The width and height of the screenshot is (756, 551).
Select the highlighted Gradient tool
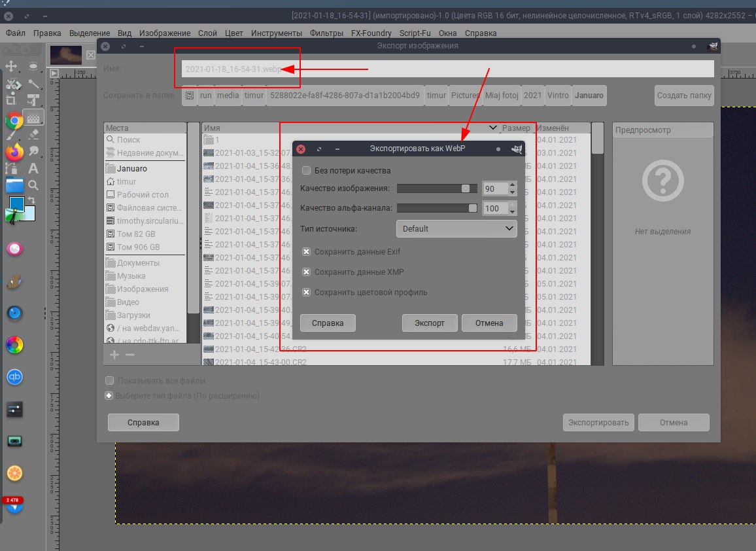(x=33, y=117)
